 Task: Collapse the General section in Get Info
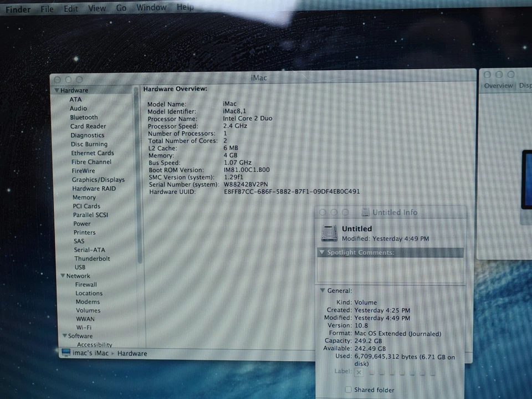pyautogui.click(x=323, y=290)
